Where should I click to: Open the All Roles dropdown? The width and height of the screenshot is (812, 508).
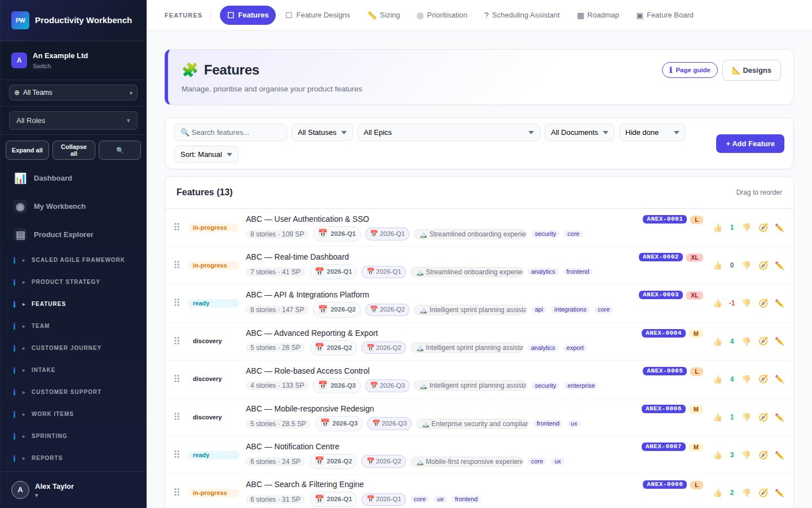pos(73,121)
